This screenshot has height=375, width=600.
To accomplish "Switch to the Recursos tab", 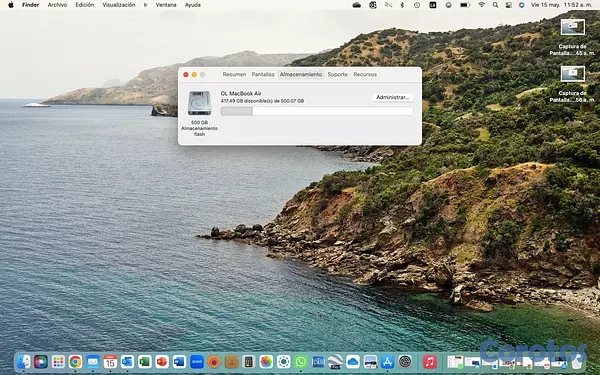I will pos(365,74).
